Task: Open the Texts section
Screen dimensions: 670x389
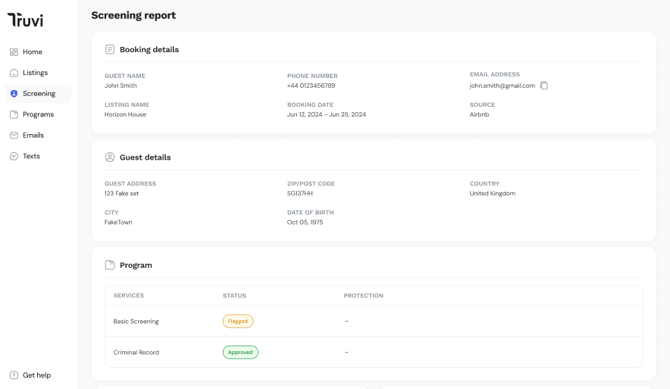Action: coord(38,156)
